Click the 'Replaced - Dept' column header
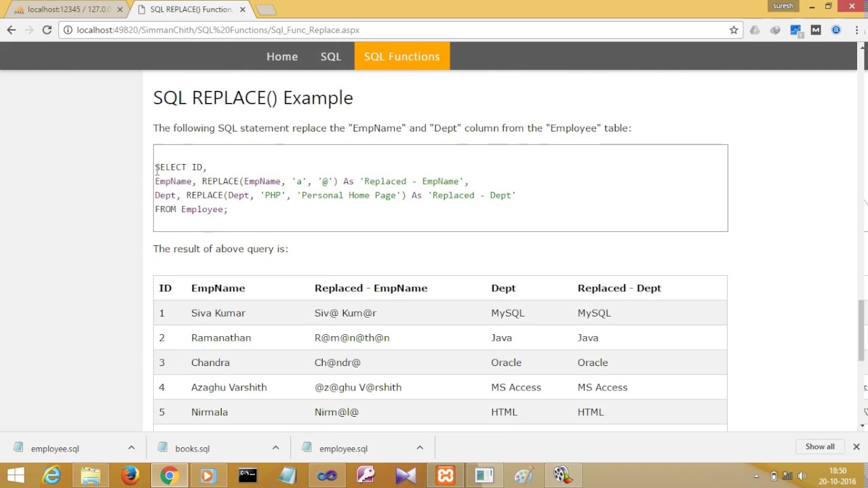The image size is (868, 488). click(619, 288)
